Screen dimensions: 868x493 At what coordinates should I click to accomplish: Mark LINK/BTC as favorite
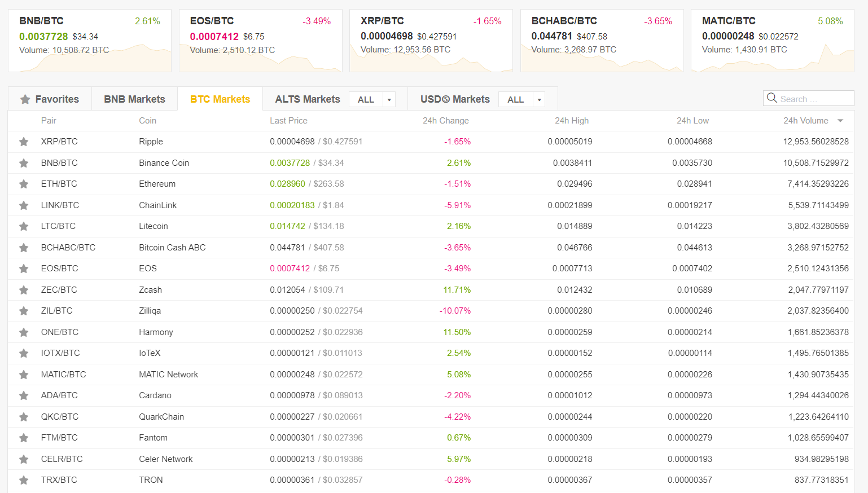24,205
